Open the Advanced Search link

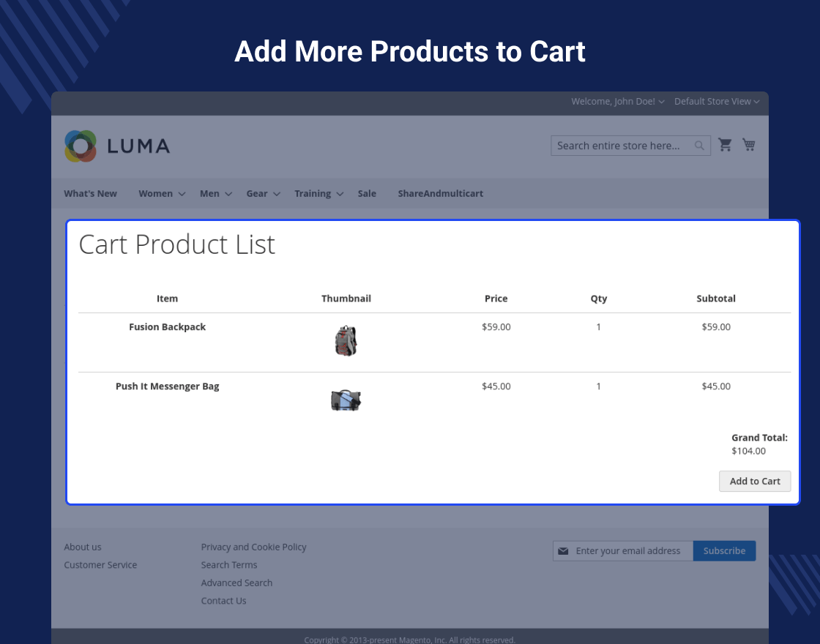pos(236,583)
